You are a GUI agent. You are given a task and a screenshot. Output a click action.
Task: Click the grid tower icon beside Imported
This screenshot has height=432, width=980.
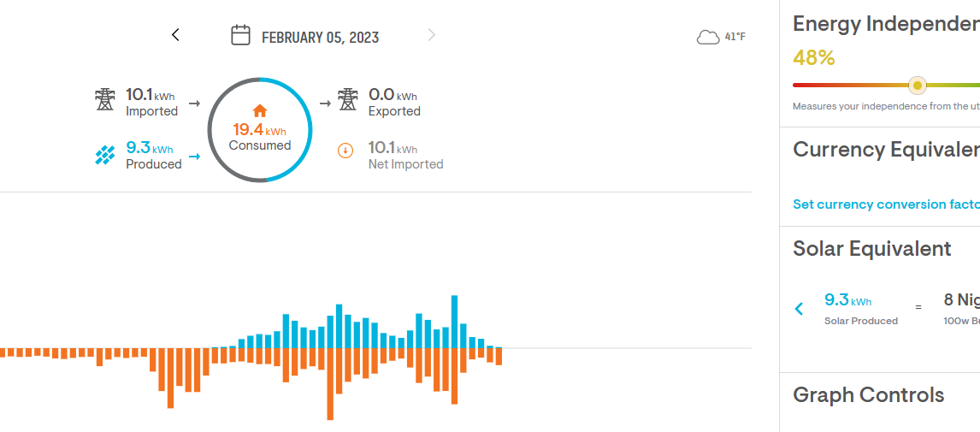pos(104,99)
